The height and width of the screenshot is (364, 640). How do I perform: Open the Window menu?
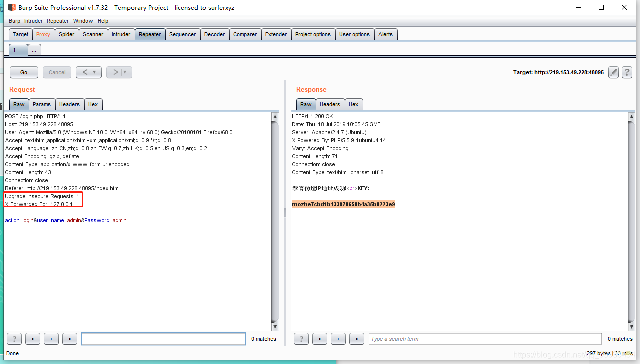[83, 21]
